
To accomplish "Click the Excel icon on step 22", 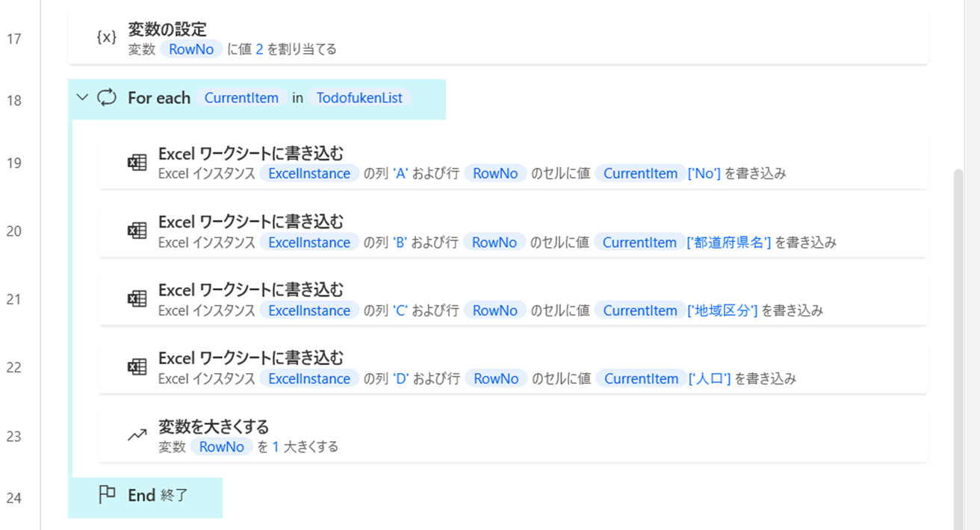I will pyautogui.click(x=137, y=367).
